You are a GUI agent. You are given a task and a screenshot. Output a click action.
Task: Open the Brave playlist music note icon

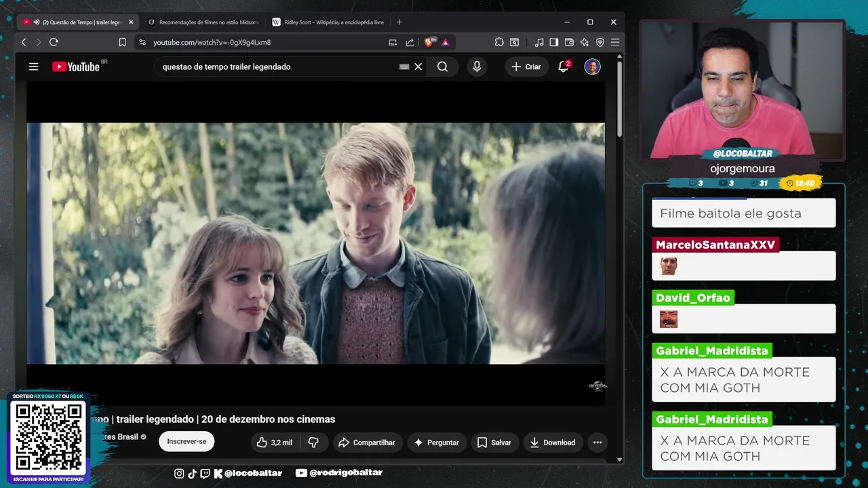coord(539,42)
